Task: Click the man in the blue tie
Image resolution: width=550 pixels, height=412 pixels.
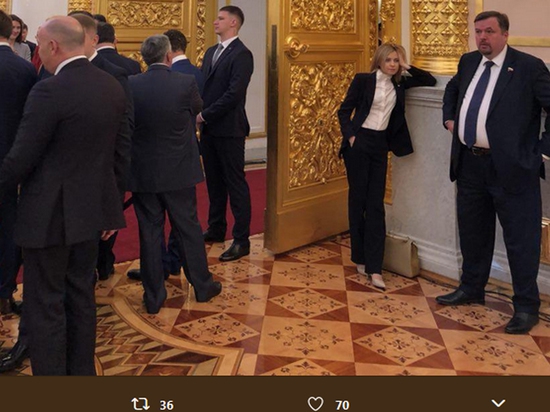Action: pos(496,172)
